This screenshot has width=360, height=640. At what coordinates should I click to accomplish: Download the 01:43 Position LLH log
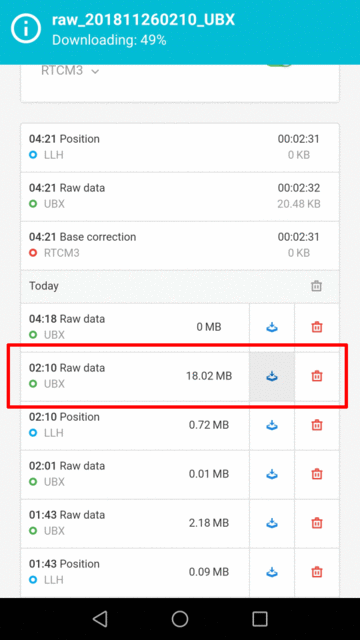[271, 572]
